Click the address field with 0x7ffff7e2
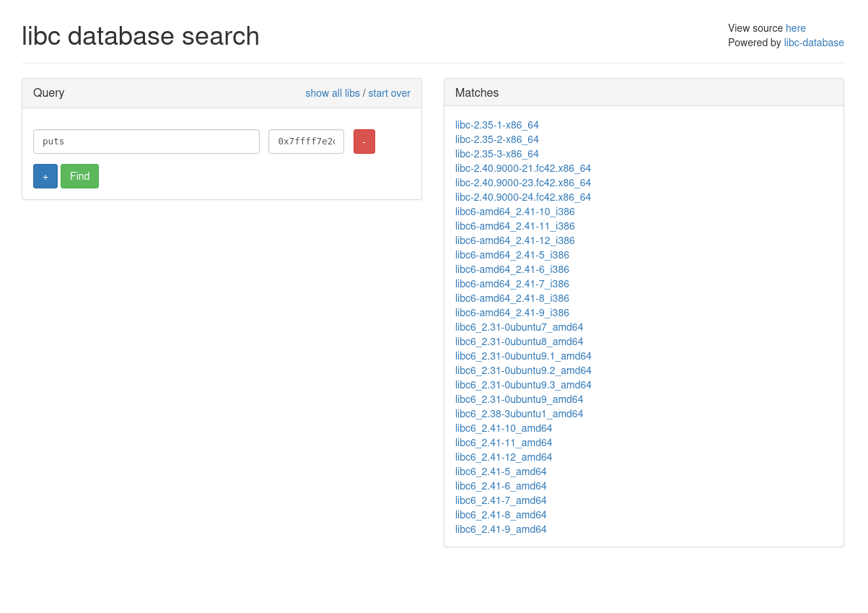 pyautogui.click(x=306, y=142)
